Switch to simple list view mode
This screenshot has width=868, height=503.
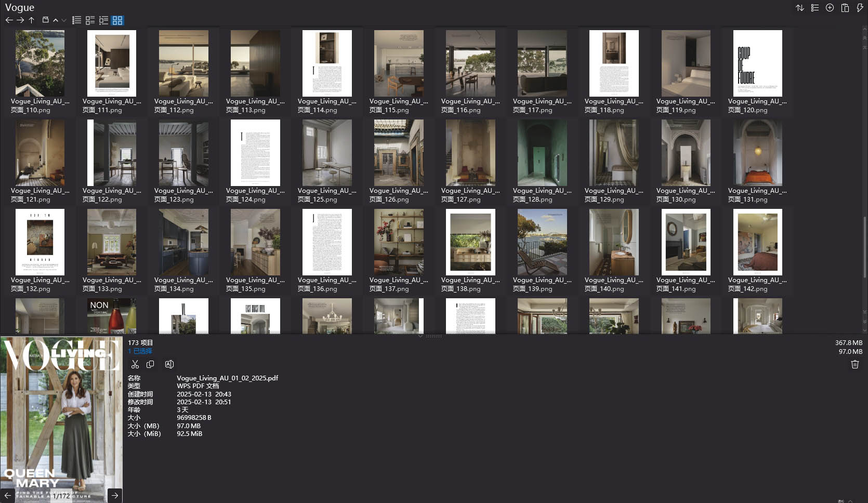click(x=76, y=20)
